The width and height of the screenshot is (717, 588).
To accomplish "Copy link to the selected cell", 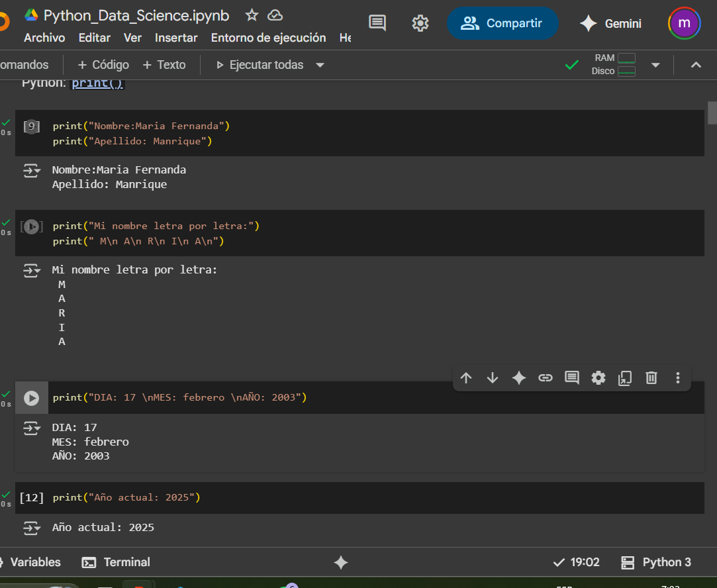I will coord(546,377).
